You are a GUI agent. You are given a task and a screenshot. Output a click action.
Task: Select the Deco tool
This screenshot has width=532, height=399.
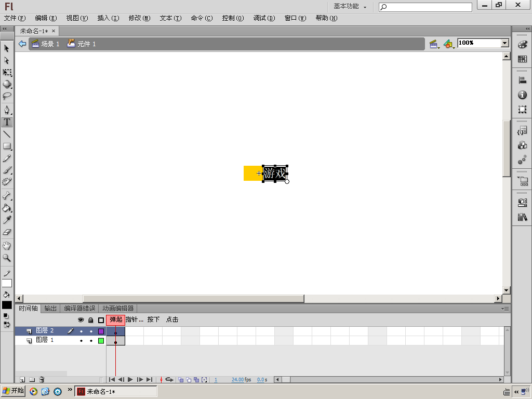7,182
